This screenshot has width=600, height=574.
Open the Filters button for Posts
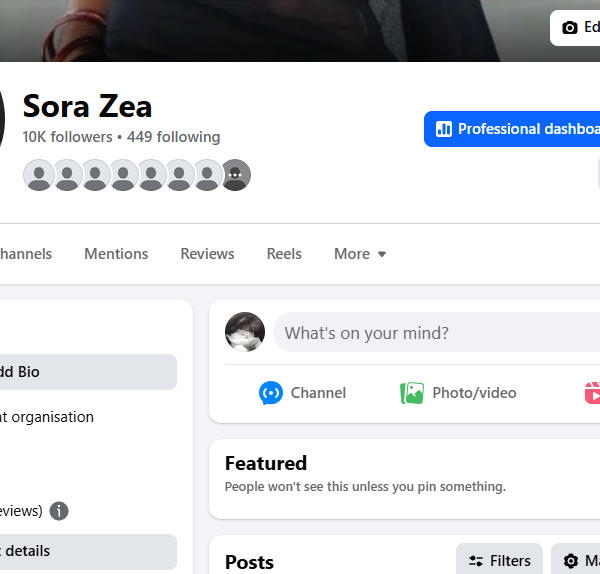(x=499, y=561)
